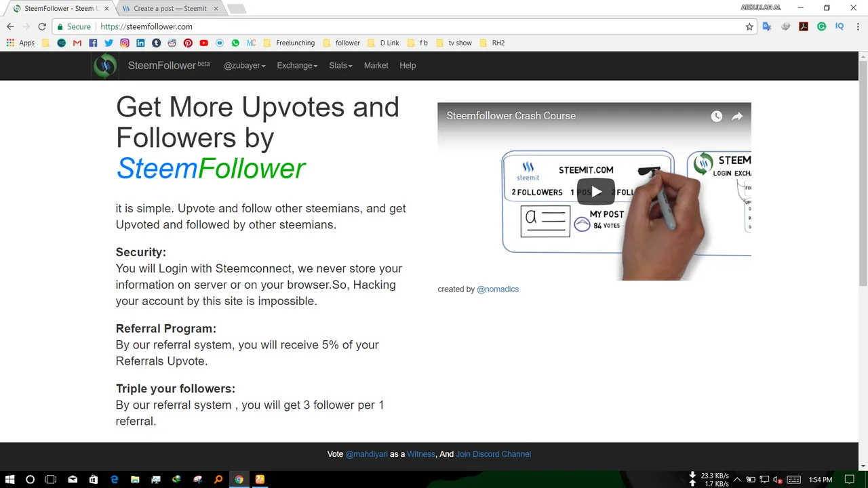Click the IQ extension icon
This screenshot has height=488, width=868.
840,26
